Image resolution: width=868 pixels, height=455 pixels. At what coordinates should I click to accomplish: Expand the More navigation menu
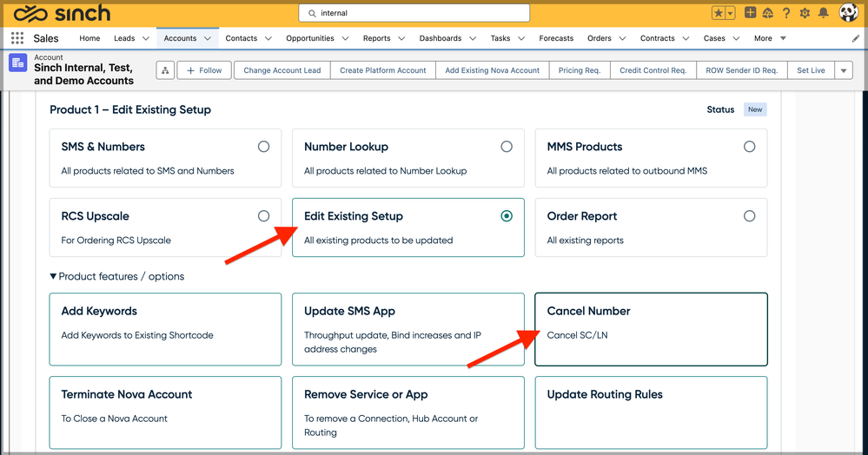click(x=770, y=38)
